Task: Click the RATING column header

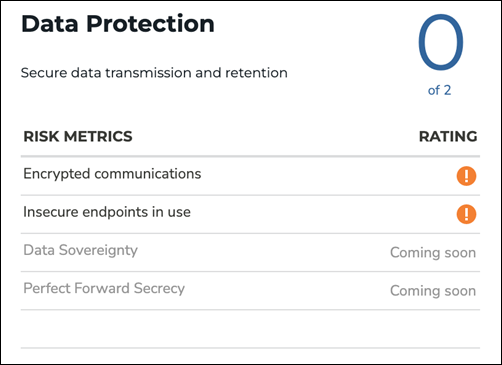Action: click(448, 137)
